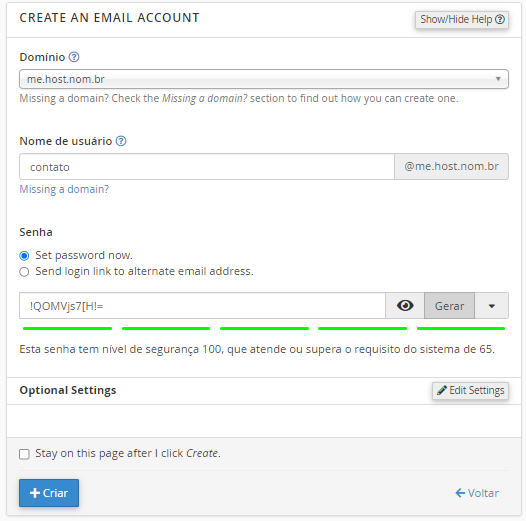Click the @me.host.nom.br domain suffix box

pos(451,167)
